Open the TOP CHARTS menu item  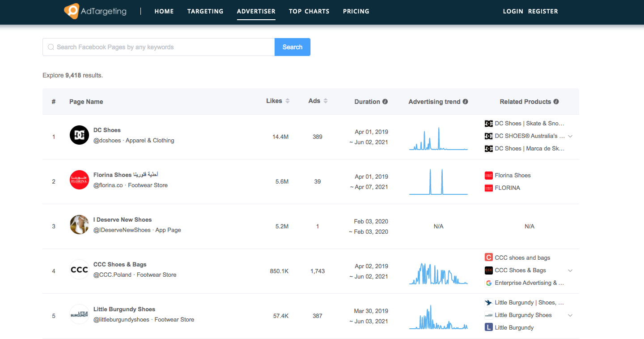309,11
